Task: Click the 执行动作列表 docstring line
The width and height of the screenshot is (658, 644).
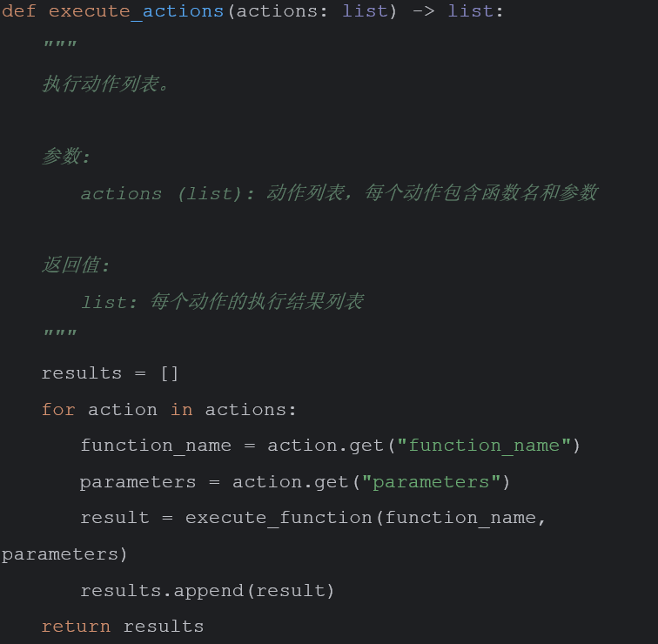Action: tap(105, 84)
